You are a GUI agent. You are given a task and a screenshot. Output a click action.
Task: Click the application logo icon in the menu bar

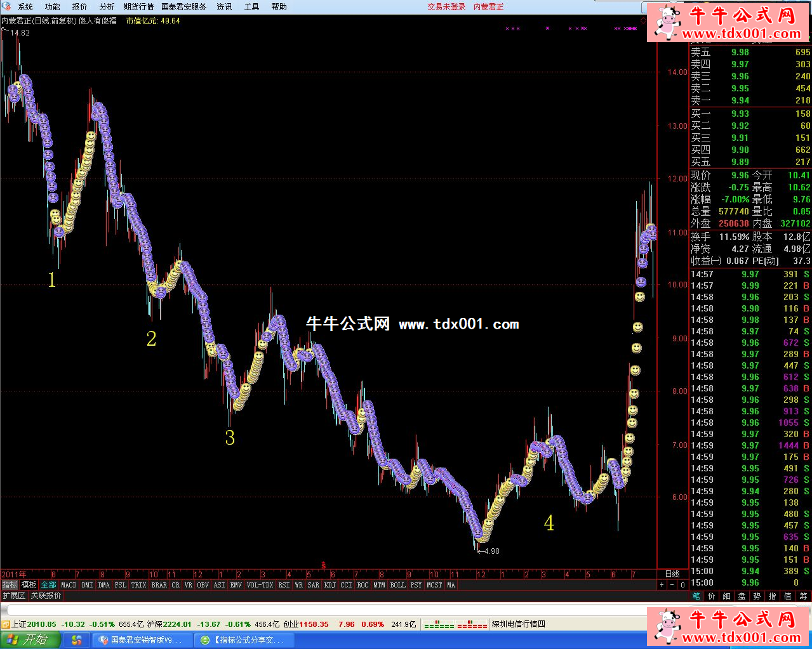click(6, 6)
